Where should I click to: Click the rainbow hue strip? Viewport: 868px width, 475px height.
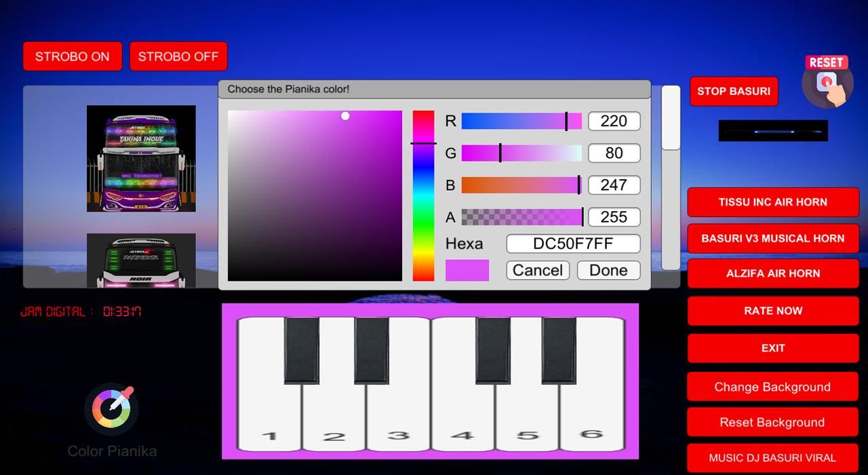click(423, 195)
